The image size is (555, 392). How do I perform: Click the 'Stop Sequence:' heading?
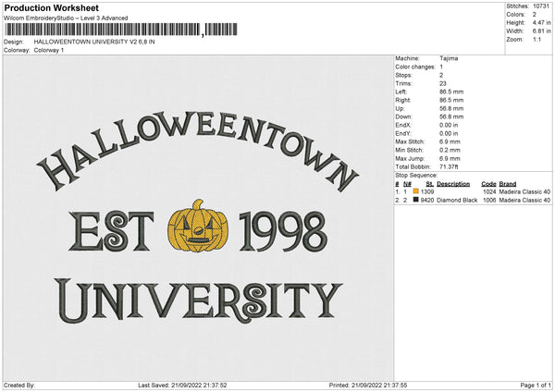(416, 176)
